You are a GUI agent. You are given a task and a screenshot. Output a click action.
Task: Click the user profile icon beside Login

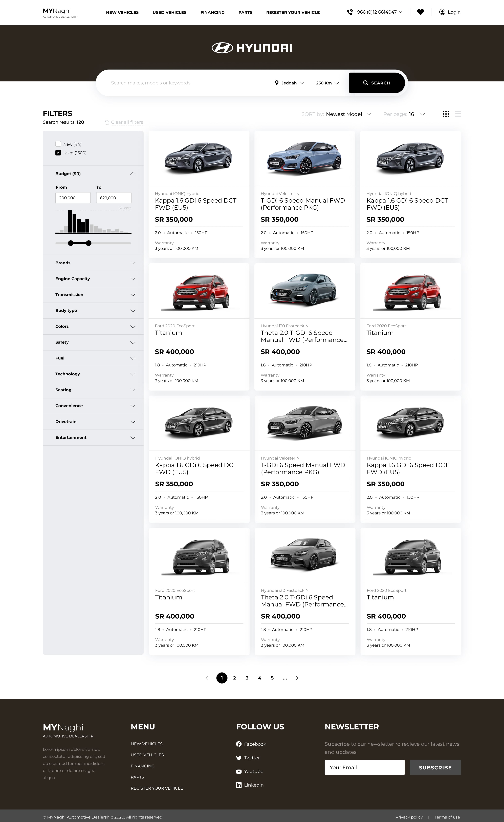point(442,12)
